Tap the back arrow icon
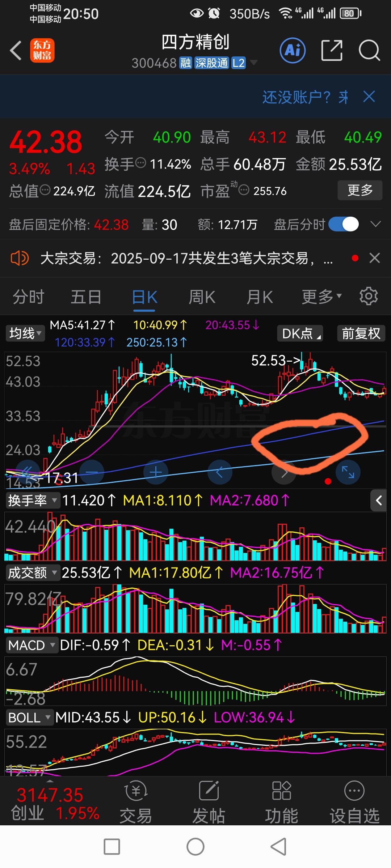The image size is (391, 868). point(16,50)
